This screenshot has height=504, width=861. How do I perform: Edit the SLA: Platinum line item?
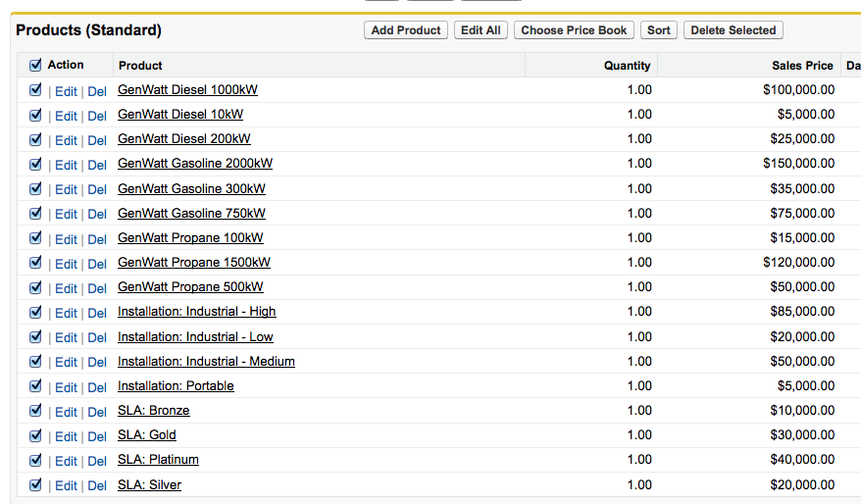(x=66, y=462)
